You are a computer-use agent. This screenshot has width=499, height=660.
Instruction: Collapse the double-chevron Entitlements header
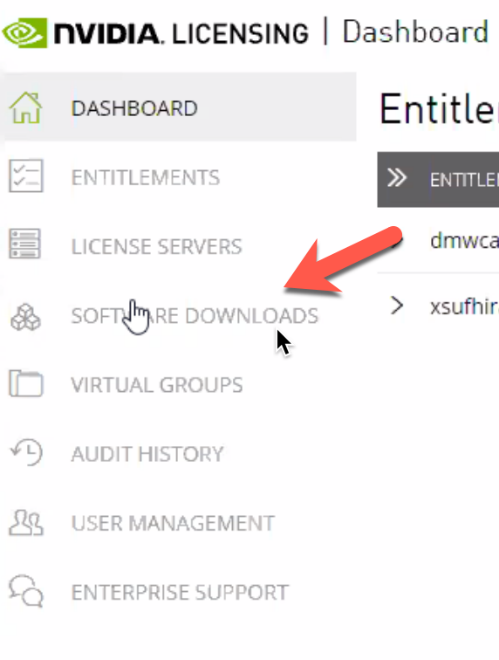point(397,178)
